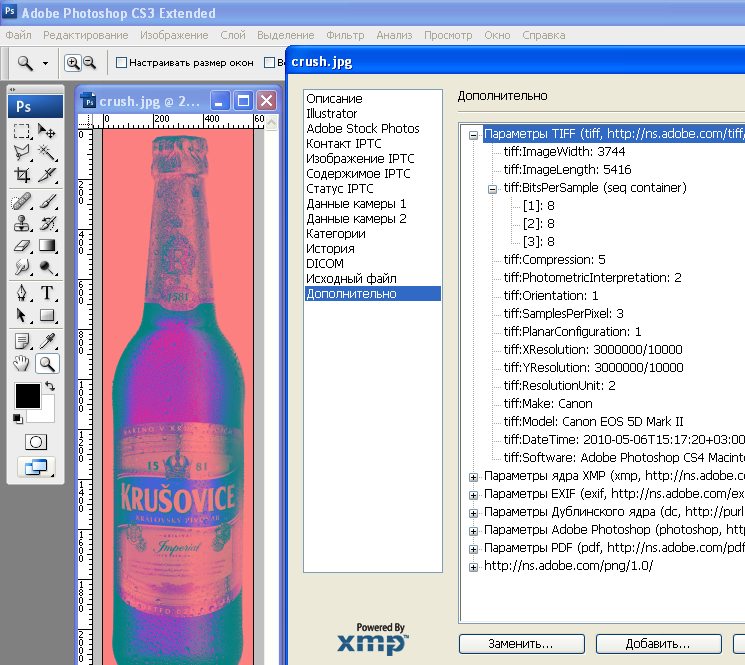Select the Healing Brush tool
Image resolution: width=745 pixels, height=665 pixels.
pos(21,201)
